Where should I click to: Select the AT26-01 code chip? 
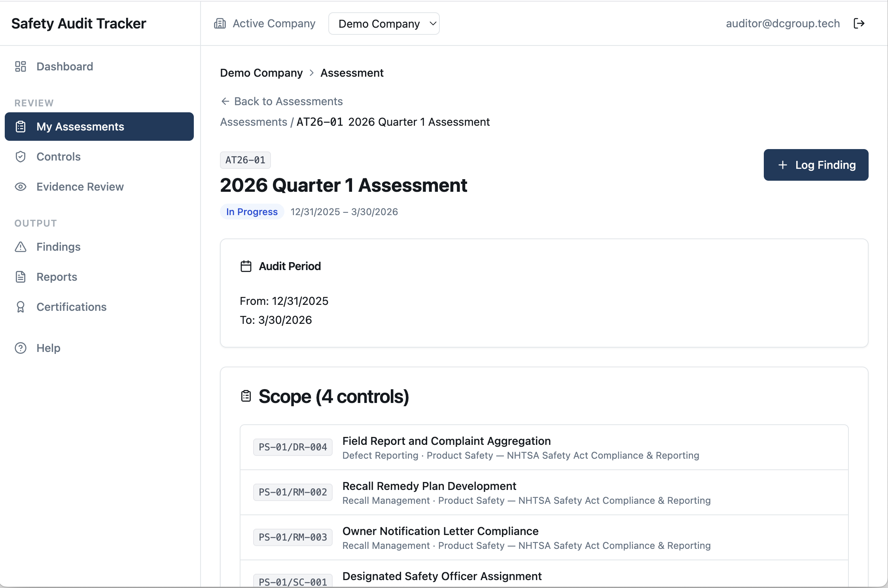(x=245, y=160)
